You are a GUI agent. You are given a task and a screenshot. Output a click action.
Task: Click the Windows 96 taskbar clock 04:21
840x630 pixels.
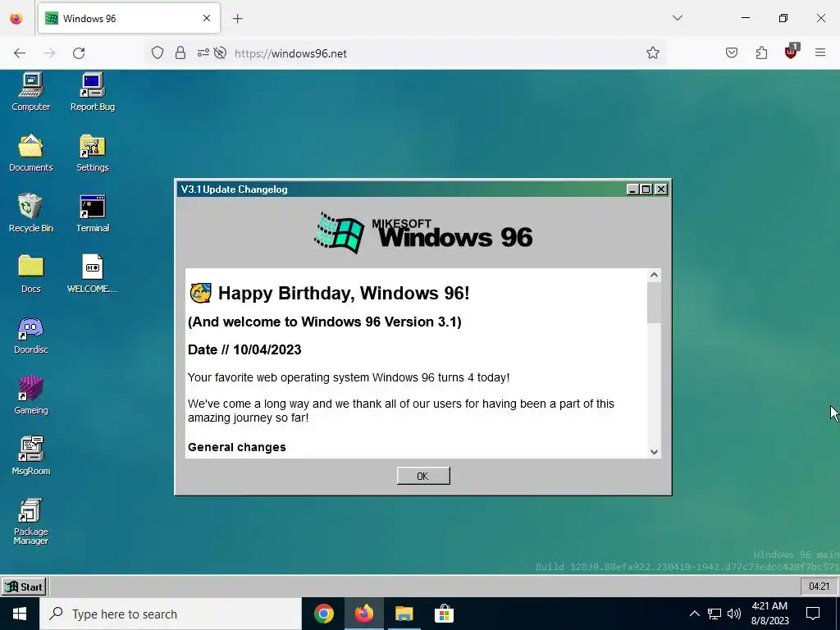(x=819, y=587)
